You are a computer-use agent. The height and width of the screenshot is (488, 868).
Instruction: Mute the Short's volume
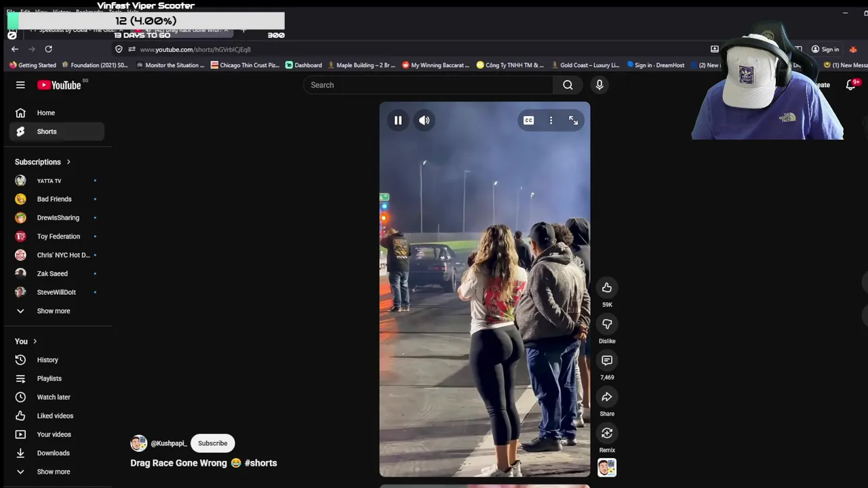pyautogui.click(x=425, y=121)
